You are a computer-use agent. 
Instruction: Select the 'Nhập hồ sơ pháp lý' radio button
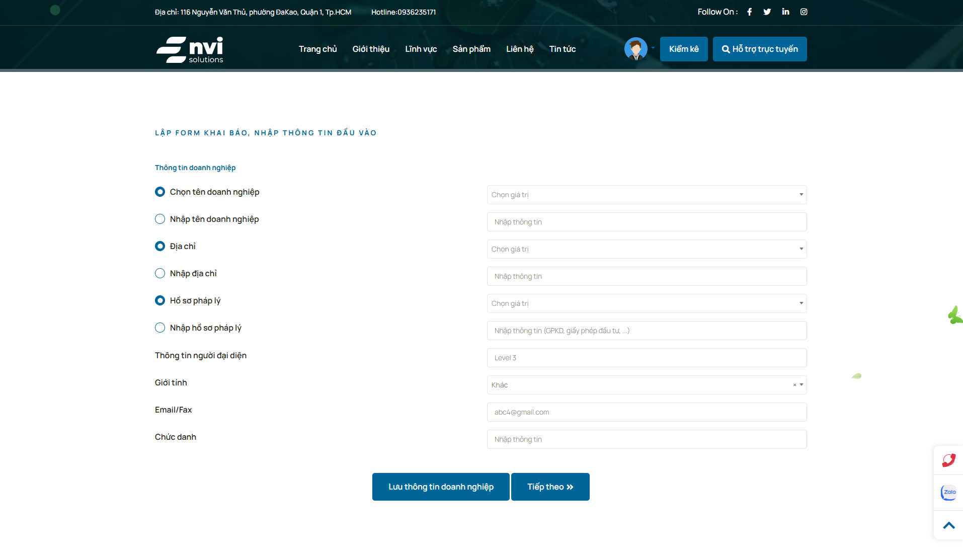pyautogui.click(x=160, y=328)
